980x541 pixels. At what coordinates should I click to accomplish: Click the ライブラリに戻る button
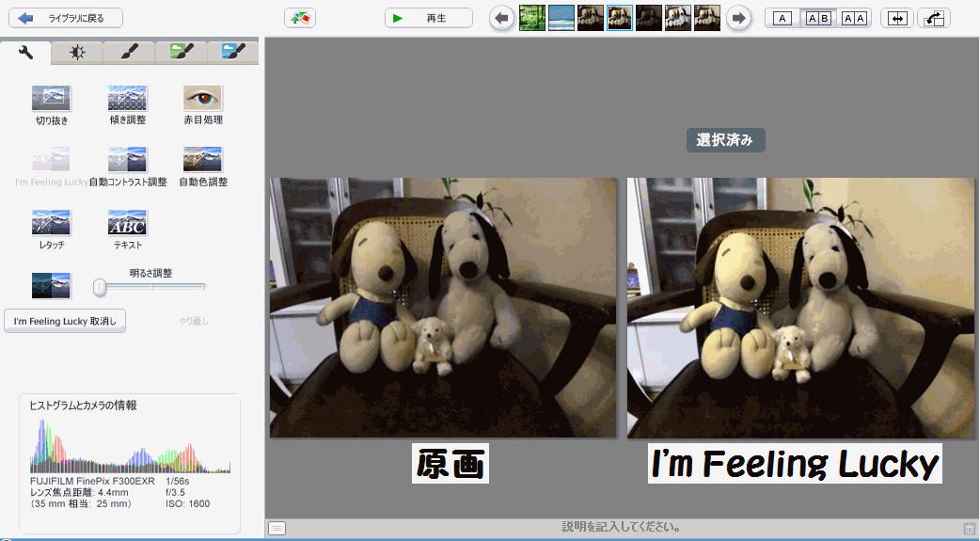click(66, 18)
